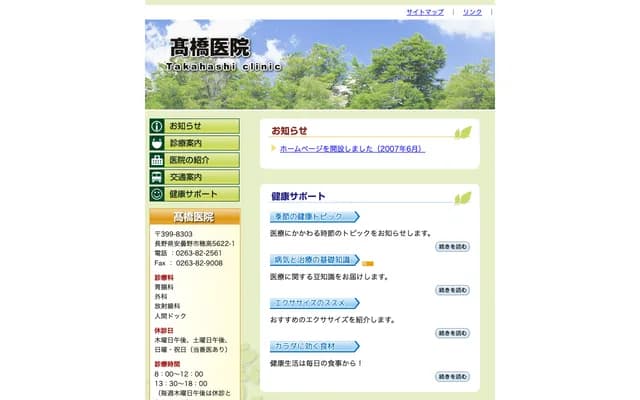The image size is (640, 400).
Task: Click the エクササイズのススメ arrow banner
Action: click(x=315, y=303)
